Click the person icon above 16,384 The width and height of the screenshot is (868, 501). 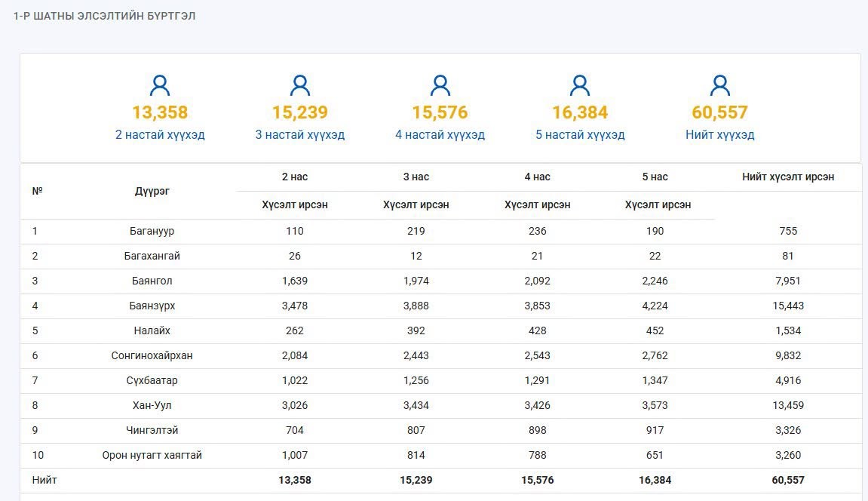pos(580,86)
